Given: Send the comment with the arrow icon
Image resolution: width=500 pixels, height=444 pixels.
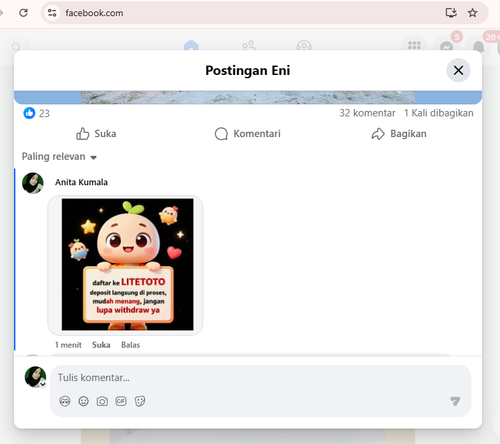Looking at the screenshot, I should click(455, 401).
